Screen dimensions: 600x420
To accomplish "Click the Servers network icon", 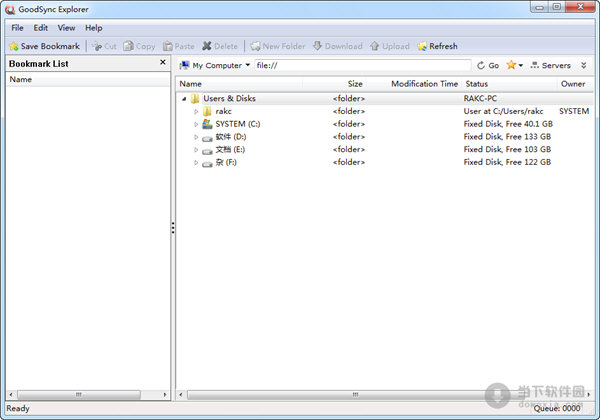I will pyautogui.click(x=535, y=65).
